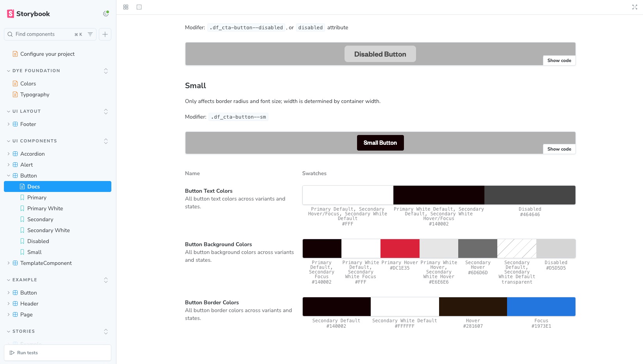
Task: Click Primary Hover #DC1E35 red swatch
Action: [400, 249]
